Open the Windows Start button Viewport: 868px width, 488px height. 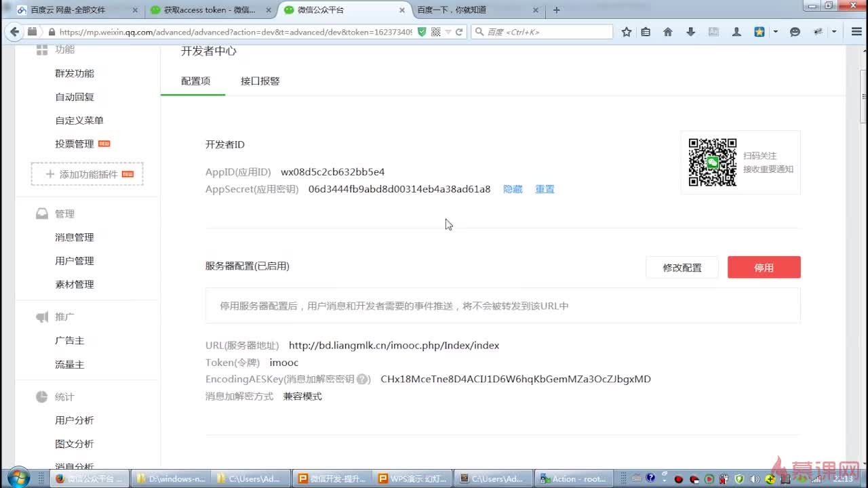[x=18, y=478]
